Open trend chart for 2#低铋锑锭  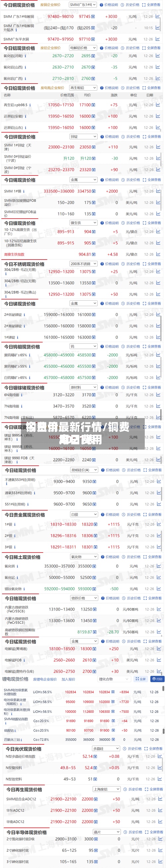(158, 314)
